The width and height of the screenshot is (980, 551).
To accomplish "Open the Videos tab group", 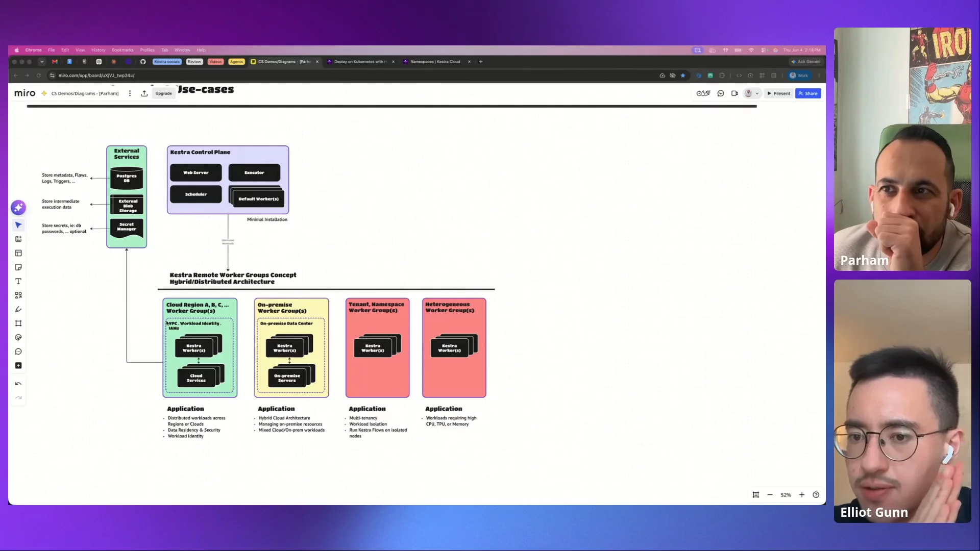I will pyautogui.click(x=215, y=62).
